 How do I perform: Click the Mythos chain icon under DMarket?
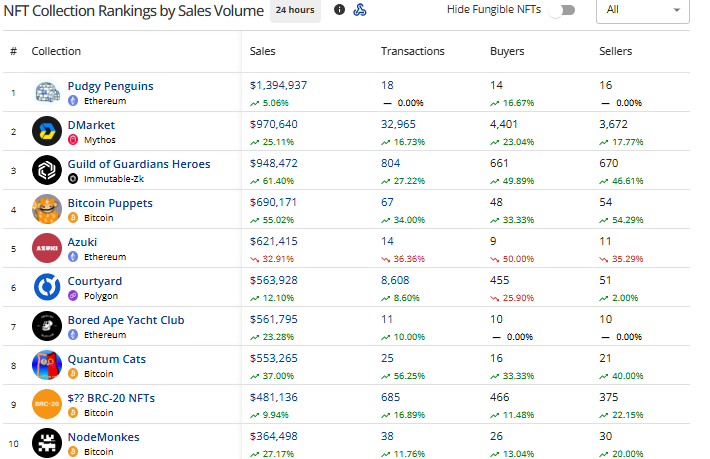click(73, 140)
